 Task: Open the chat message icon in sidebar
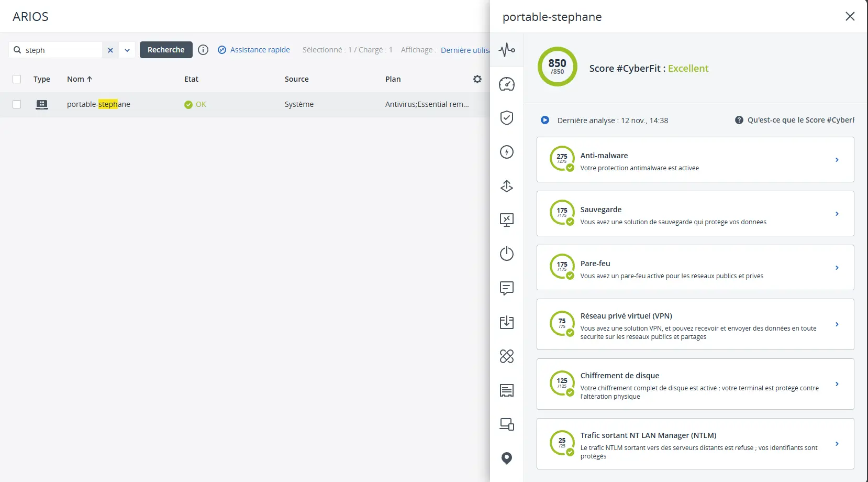pyautogui.click(x=506, y=288)
